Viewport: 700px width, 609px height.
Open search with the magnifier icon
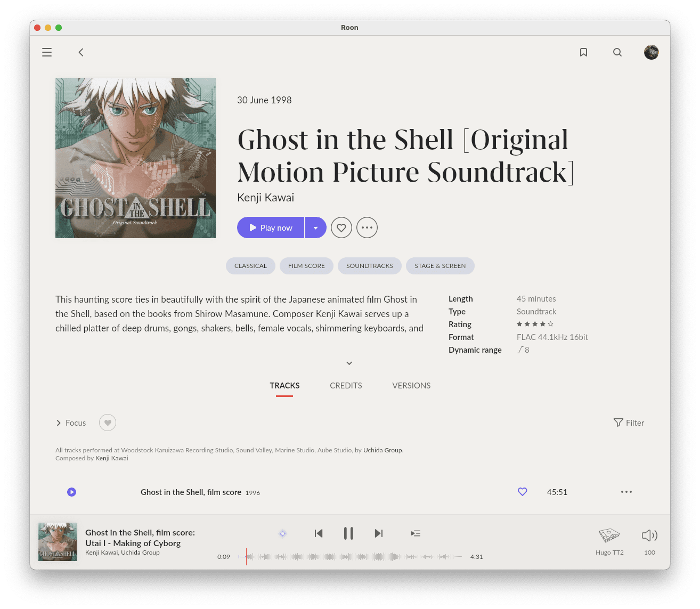coord(617,52)
